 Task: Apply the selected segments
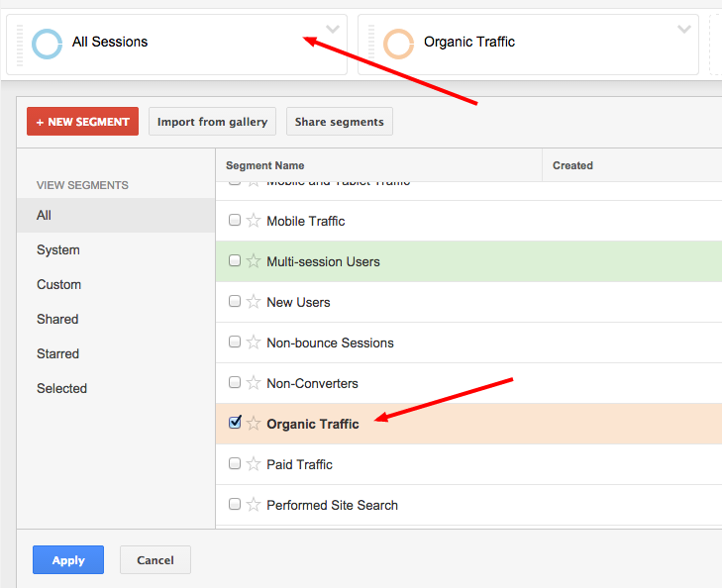pos(68,560)
